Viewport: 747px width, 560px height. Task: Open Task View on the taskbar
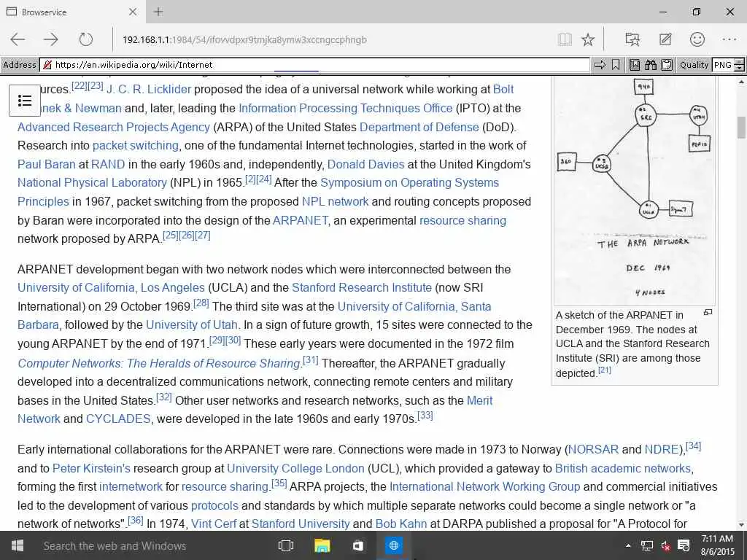285,545
